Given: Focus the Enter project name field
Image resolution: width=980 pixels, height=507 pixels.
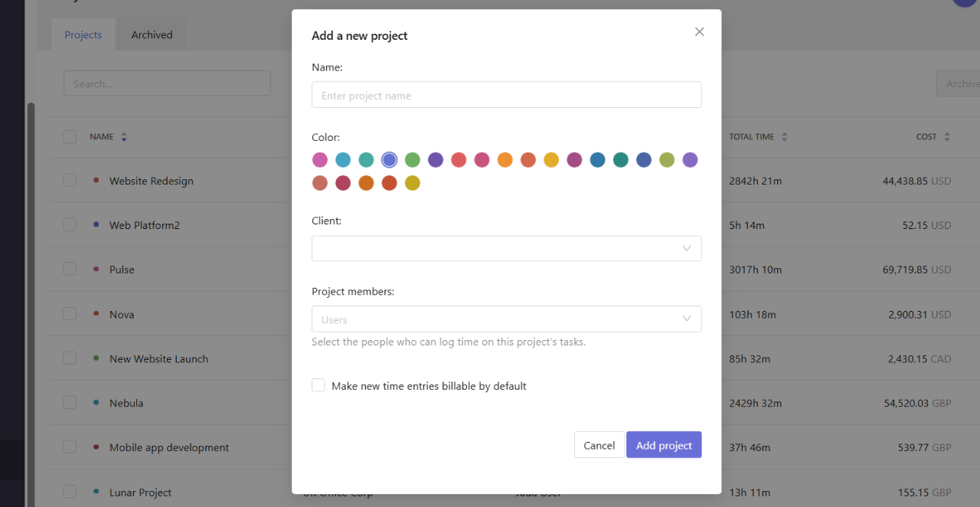Looking at the screenshot, I should 506,95.
